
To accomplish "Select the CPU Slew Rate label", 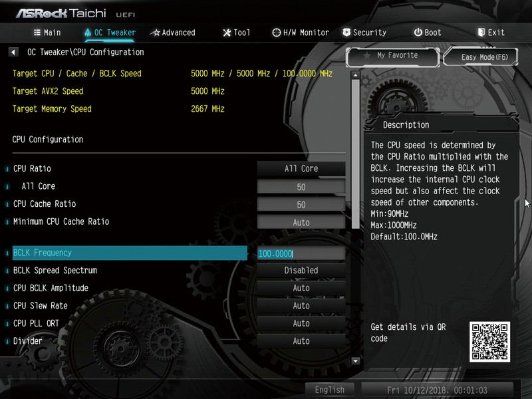I will (41, 306).
